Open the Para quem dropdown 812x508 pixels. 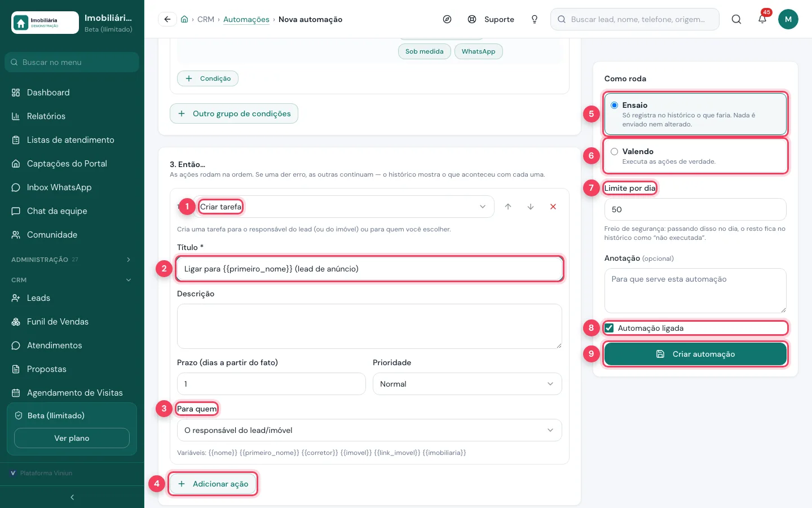(x=369, y=430)
